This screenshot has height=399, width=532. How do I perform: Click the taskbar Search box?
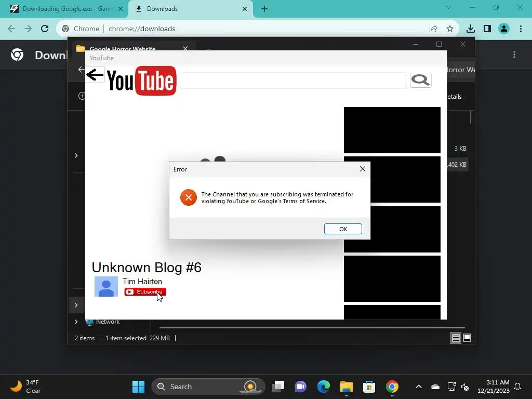pos(208,387)
